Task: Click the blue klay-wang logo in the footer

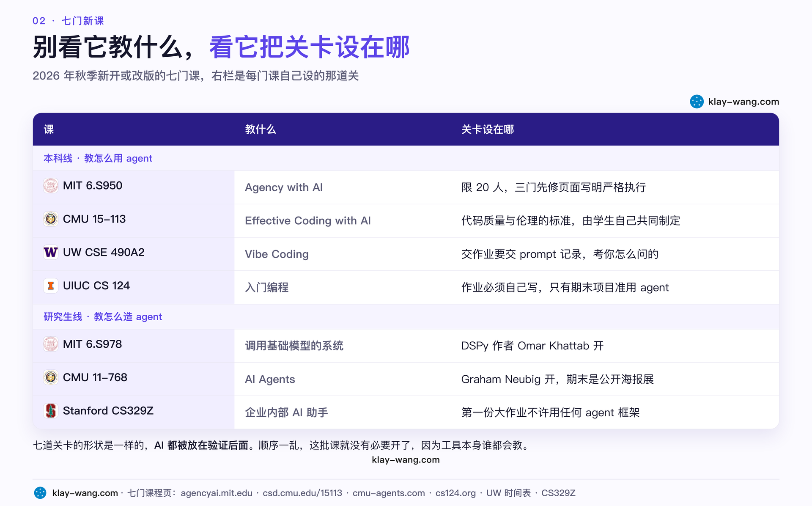Action: coord(40,493)
